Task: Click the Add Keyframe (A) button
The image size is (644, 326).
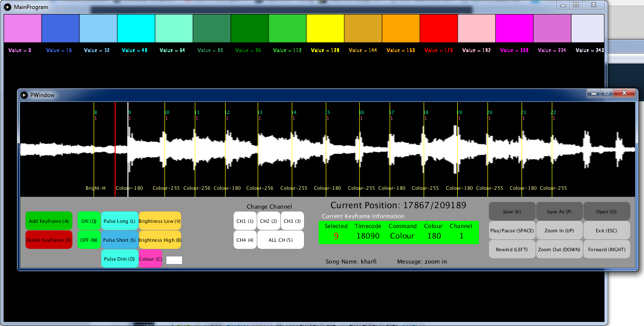Action: tap(49, 221)
